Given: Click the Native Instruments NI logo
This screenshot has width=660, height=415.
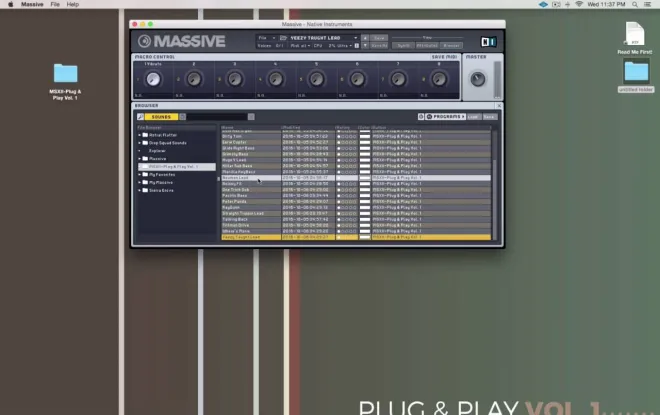Looking at the screenshot, I should 488,42.
